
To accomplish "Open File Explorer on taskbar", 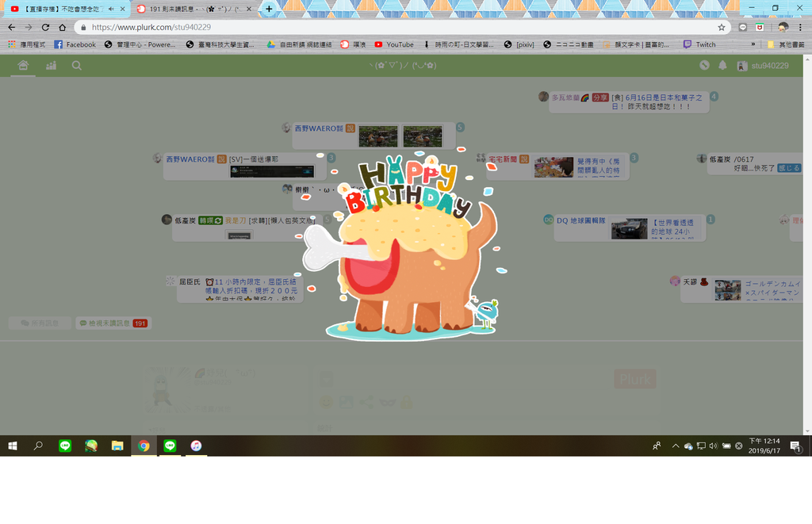I will point(117,446).
